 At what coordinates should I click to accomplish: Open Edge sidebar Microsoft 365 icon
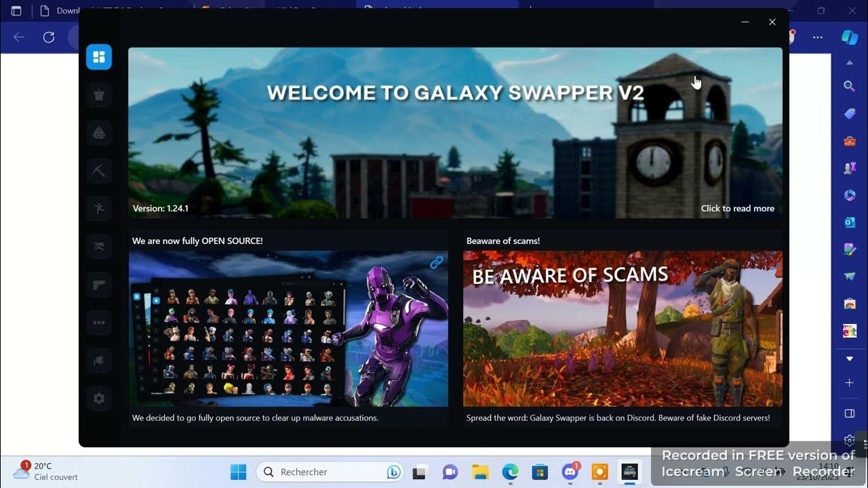[849, 195]
